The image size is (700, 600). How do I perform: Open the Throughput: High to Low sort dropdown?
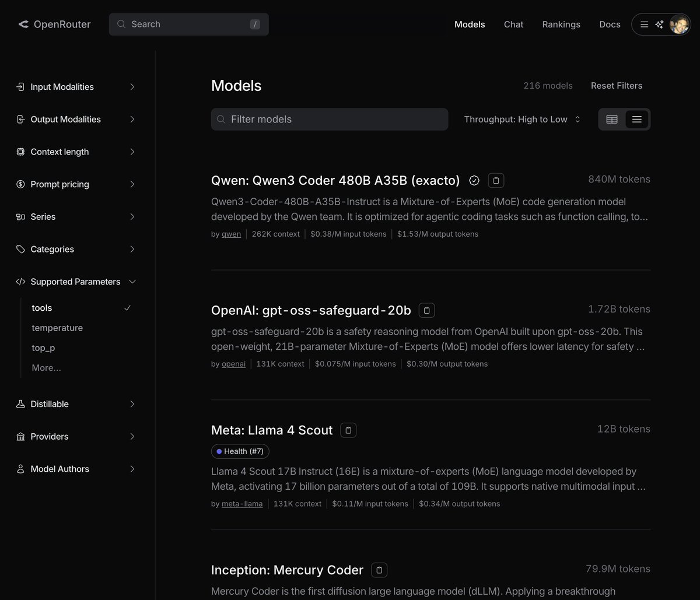click(522, 120)
